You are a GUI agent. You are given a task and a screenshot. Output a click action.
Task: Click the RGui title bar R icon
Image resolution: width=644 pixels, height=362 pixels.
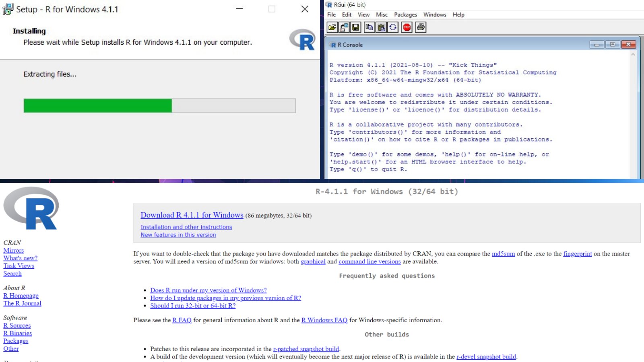click(x=329, y=4)
